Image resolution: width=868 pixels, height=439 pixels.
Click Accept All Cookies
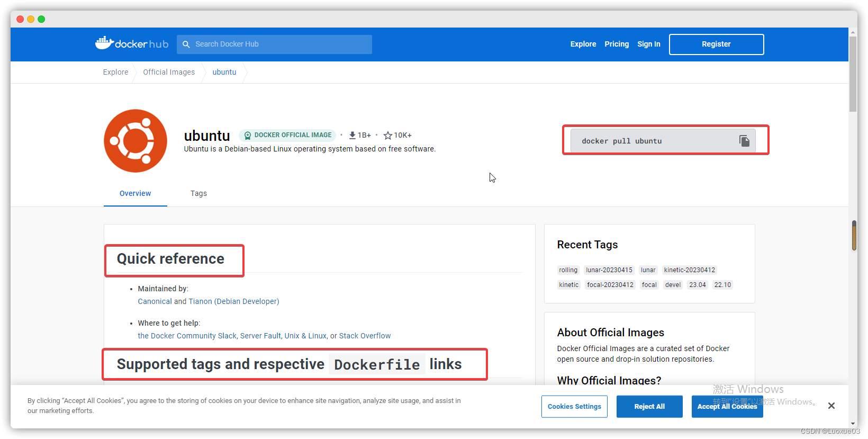[727, 407]
